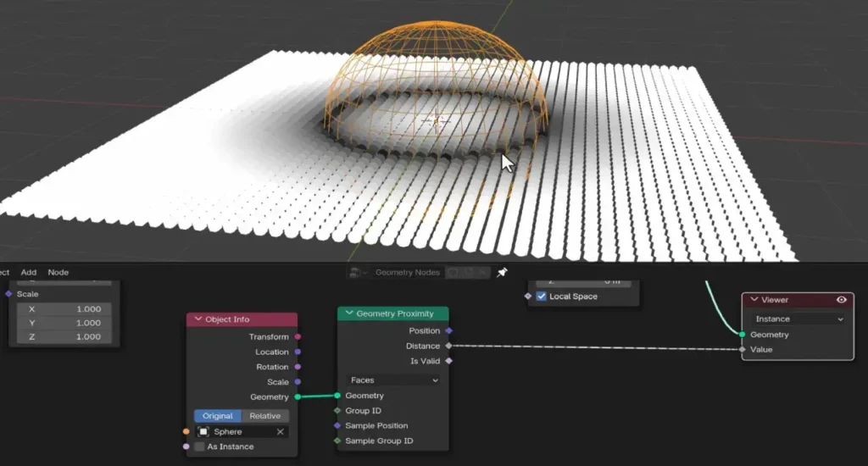The height and width of the screenshot is (466, 868).
Task: Collapse the Object Info node
Action: (198, 319)
